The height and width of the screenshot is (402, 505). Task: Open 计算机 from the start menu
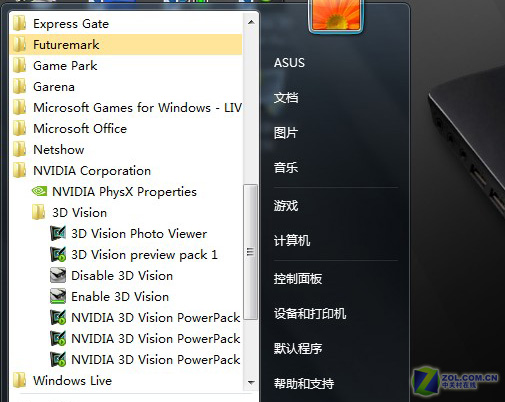292,240
